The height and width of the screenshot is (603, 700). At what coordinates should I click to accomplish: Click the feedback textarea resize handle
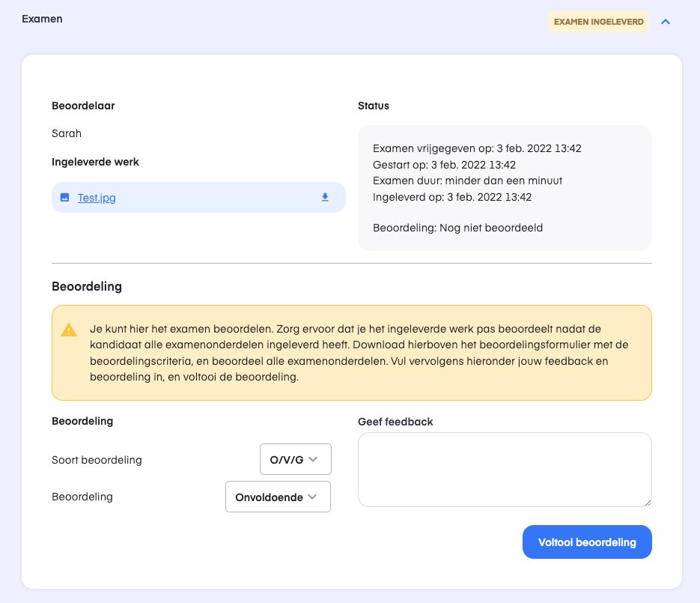(x=648, y=503)
